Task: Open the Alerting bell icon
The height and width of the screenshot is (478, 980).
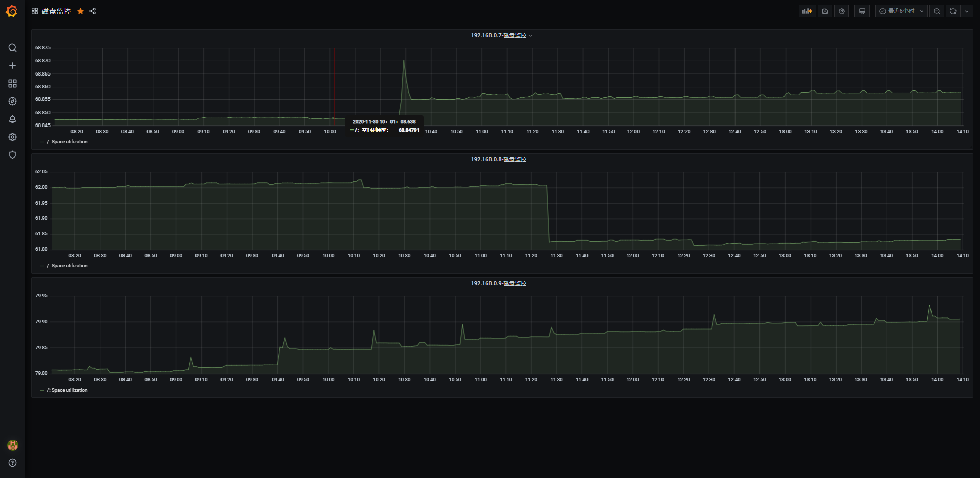Action: coord(13,119)
